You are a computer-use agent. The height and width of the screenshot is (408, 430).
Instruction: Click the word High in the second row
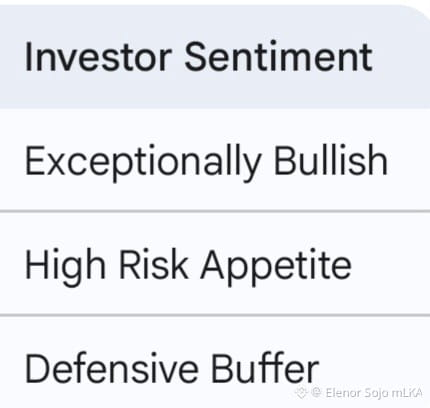[x=65, y=267]
